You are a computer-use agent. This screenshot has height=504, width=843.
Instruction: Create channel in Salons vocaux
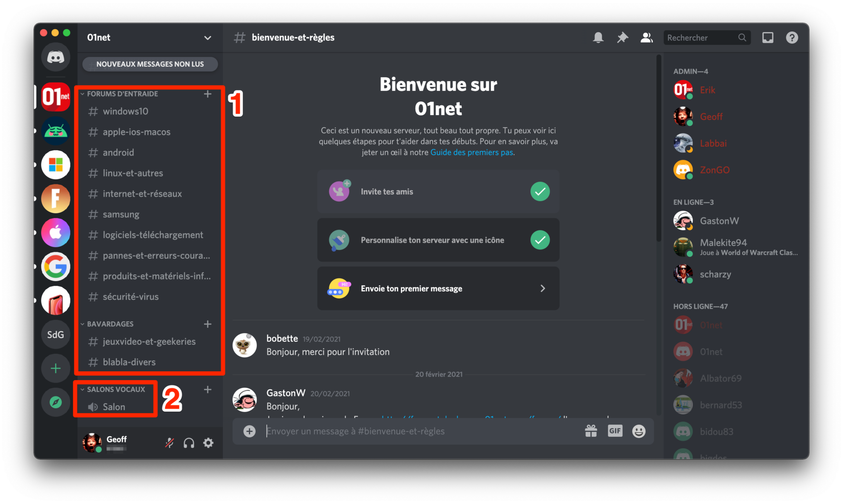click(208, 389)
